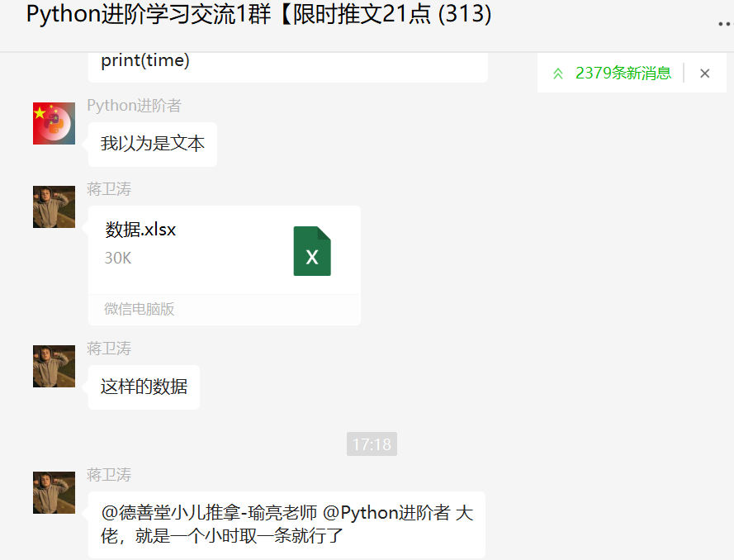
Task: Click the @德善堂小儿推拿-瑜亮老师 mention
Action: pos(209,513)
